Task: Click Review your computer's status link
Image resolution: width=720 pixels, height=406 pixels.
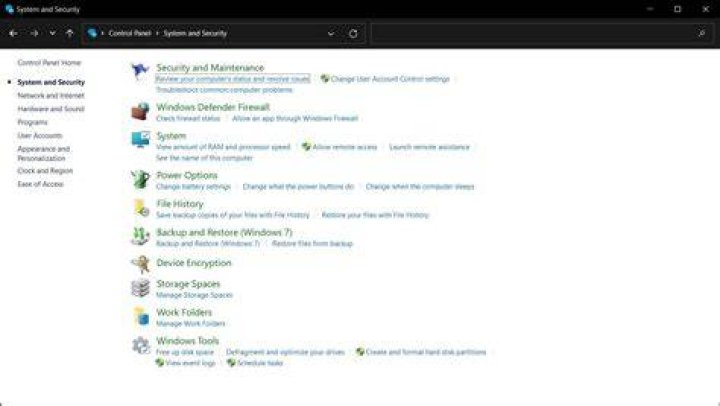Action: point(233,79)
